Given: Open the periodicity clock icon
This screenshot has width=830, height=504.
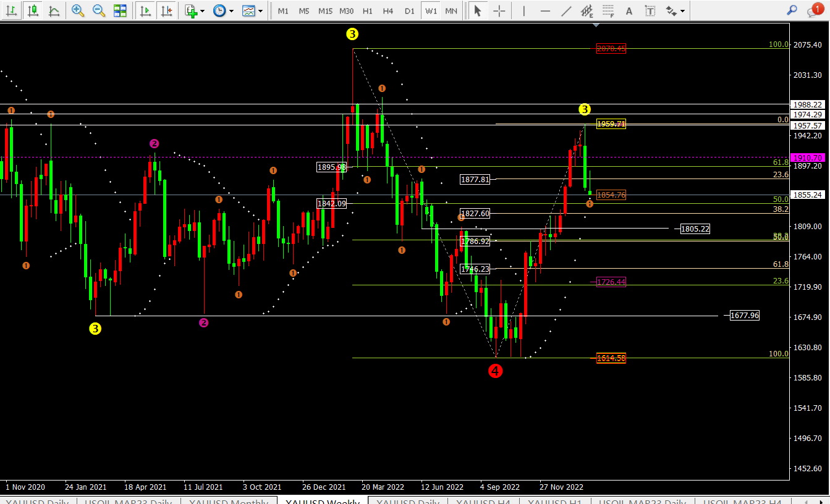Looking at the screenshot, I should (x=219, y=10).
